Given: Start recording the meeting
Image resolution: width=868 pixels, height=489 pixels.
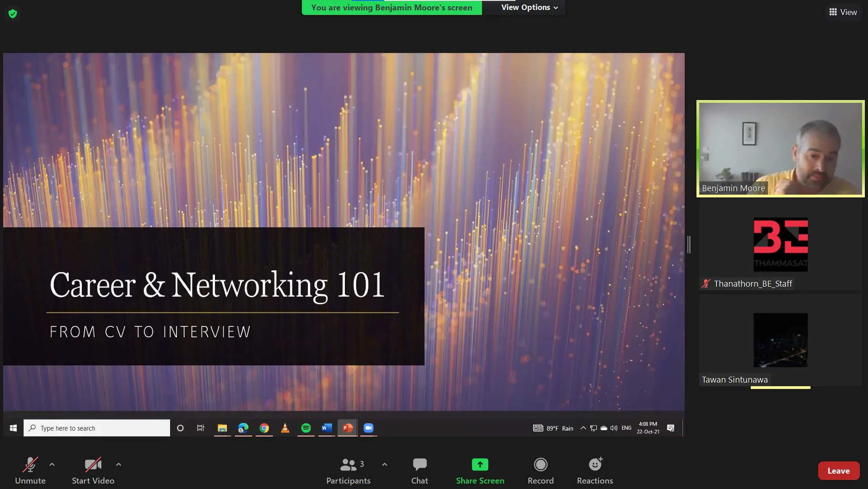Looking at the screenshot, I should tap(540, 470).
